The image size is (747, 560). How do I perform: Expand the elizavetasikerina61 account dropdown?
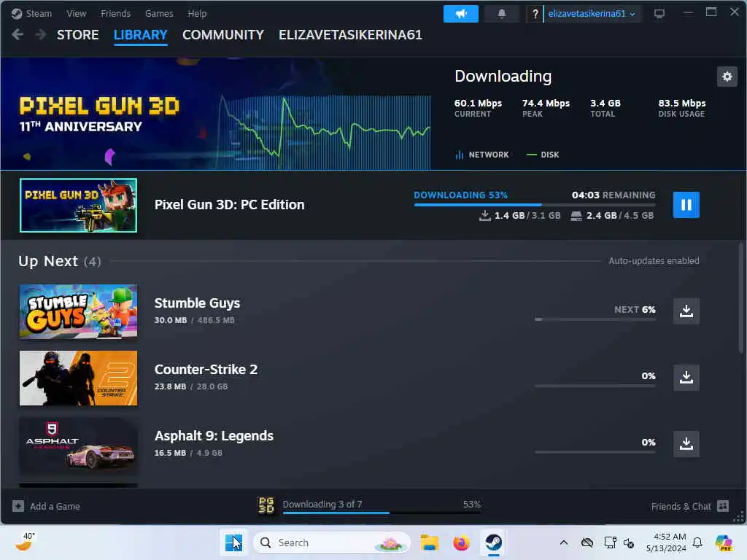point(592,14)
